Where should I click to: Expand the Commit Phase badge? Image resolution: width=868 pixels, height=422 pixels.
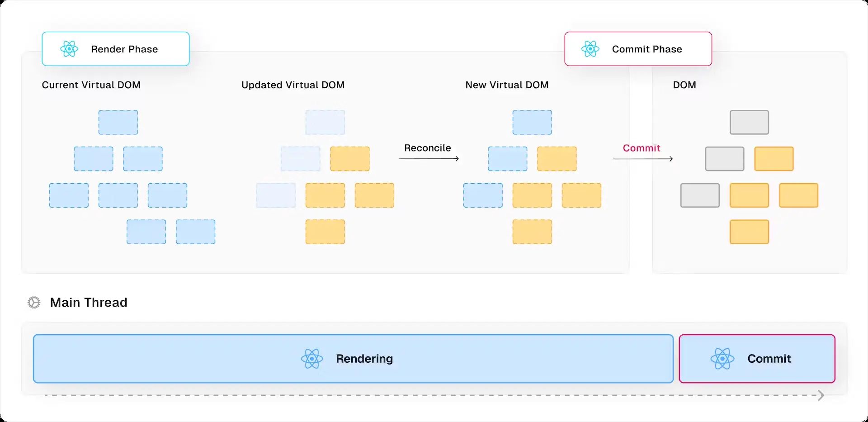(638, 49)
